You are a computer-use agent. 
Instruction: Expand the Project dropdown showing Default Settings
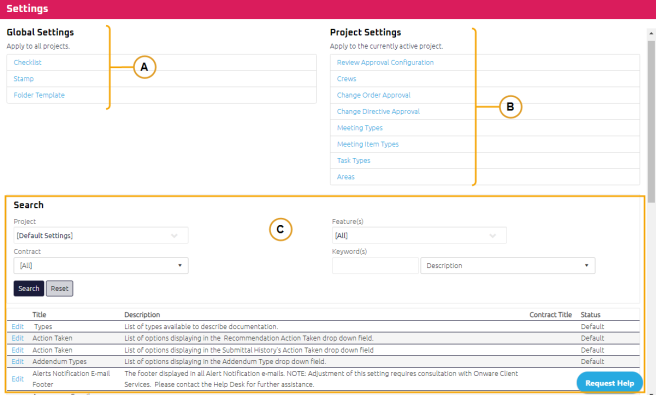click(101, 236)
